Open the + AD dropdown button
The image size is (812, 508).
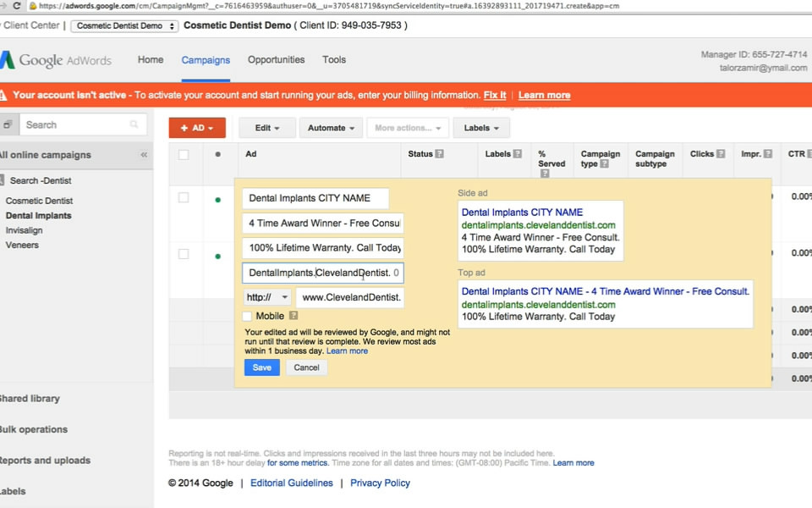[x=197, y=128]
